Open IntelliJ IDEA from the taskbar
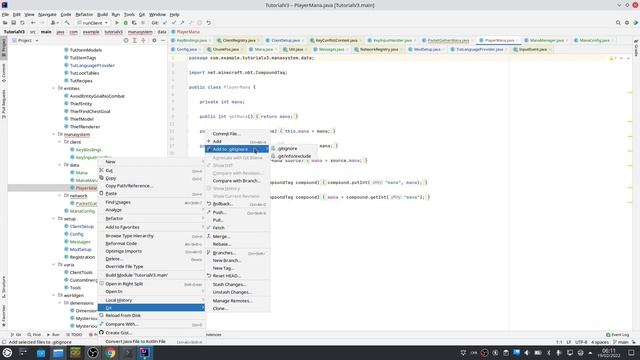The width and height of the screenshot is (640, 360). tap(145, 353)
